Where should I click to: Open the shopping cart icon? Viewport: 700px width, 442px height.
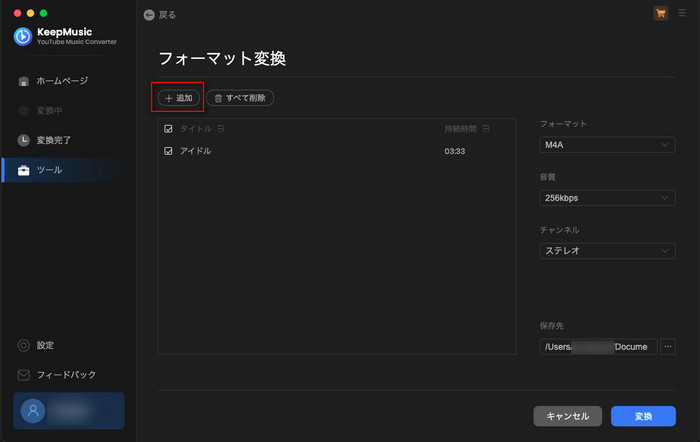click(x=661, y=13)
